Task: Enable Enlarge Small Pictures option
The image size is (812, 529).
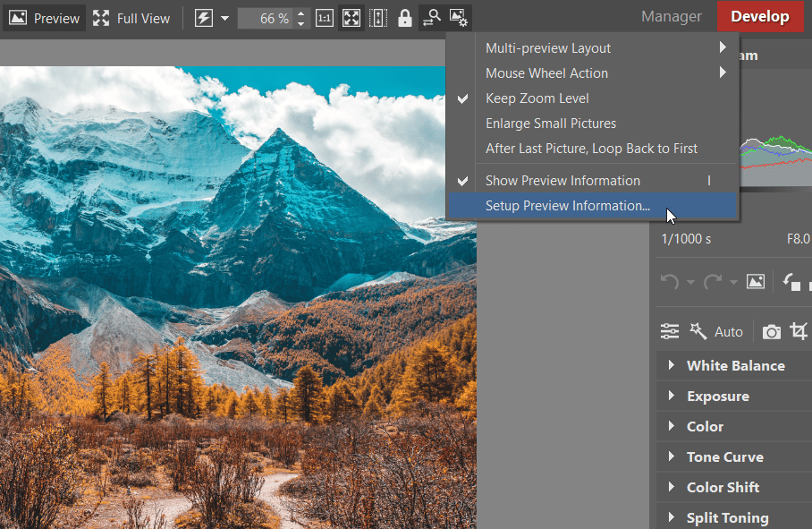Action: tap(550, 124)
